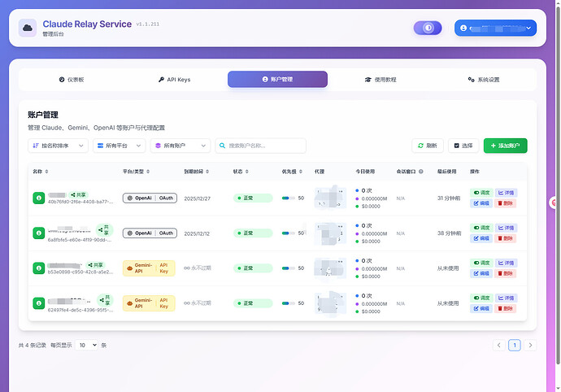Click the 38 分钟前 last-used cell
The width and height of the screenshot is (561, 392).
point(449,233)
